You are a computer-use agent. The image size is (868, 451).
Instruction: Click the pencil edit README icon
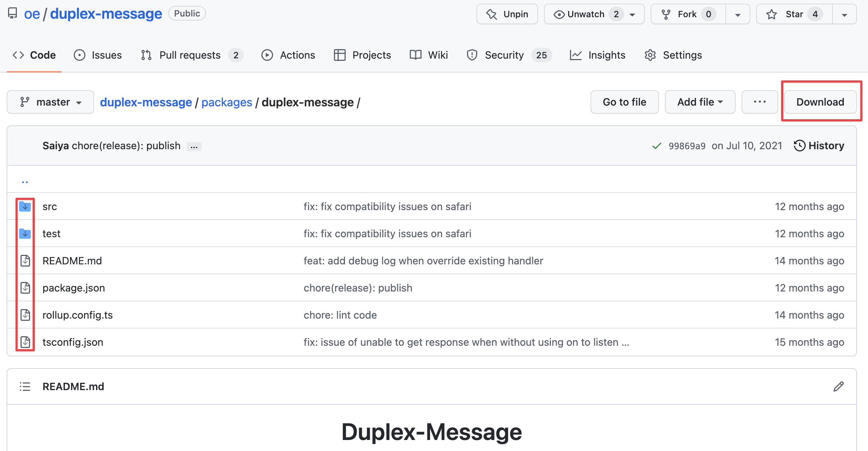(838, 386)
